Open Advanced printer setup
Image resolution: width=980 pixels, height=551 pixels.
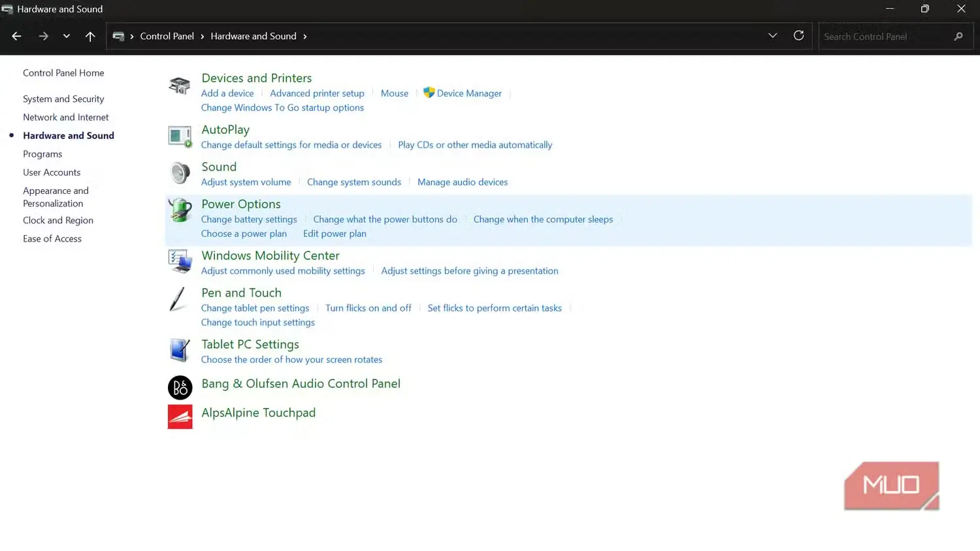tap(317, 93)
